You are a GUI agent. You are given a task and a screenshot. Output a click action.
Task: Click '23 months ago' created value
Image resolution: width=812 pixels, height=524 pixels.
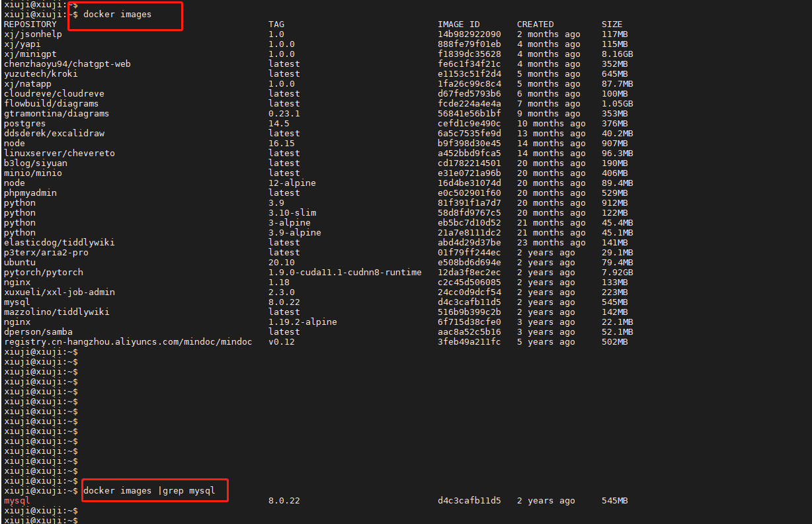click(551, 242)
